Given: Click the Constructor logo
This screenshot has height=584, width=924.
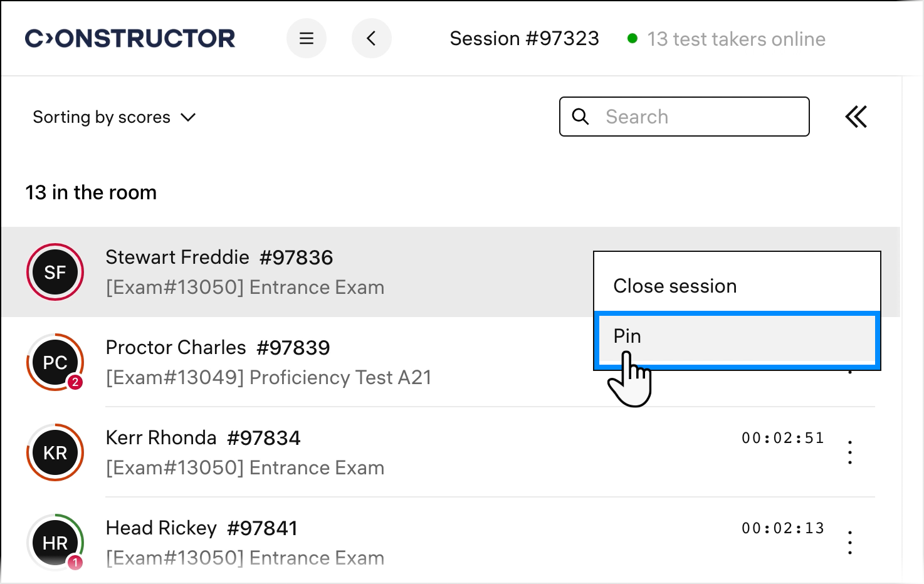Looking at the screenshot, I should [x=130, y=39].
